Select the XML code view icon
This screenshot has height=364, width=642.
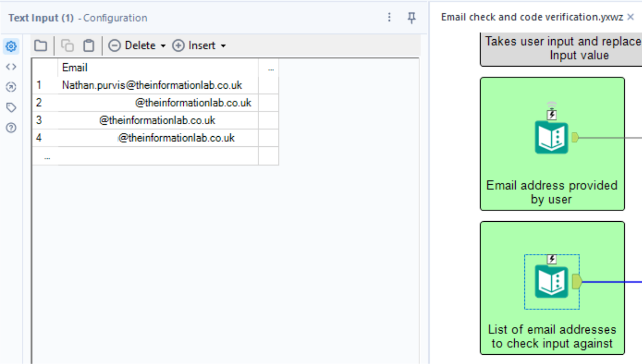click(11, 67)
